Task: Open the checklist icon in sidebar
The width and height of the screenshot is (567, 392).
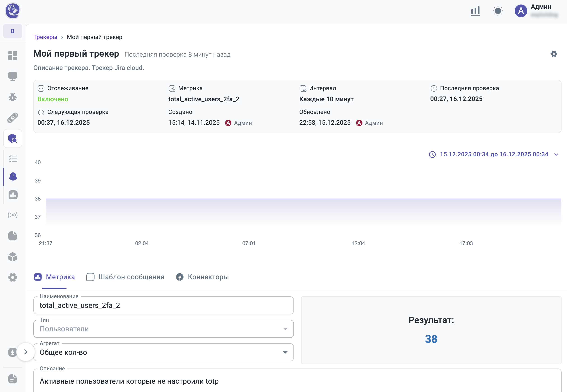Action: 13,159
